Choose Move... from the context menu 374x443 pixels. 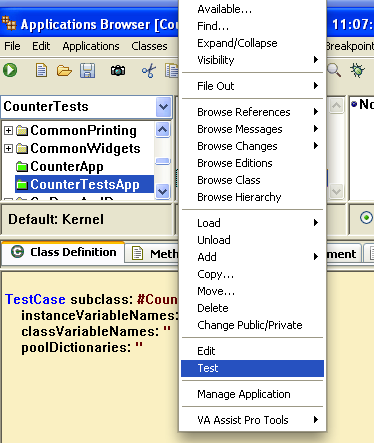pos(252,291)
